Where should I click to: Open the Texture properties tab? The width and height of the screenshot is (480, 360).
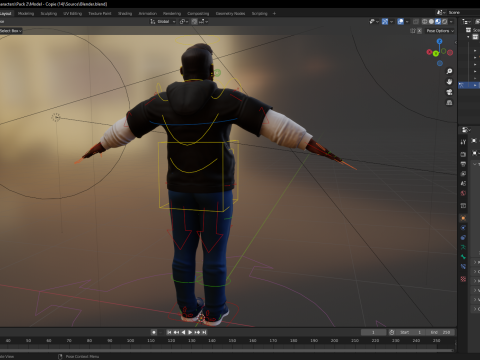tap(463, 279)
